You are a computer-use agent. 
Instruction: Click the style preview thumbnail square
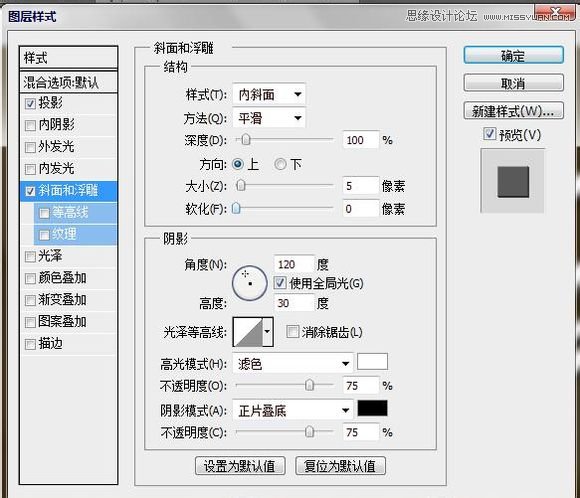click(x=513, y=182)
